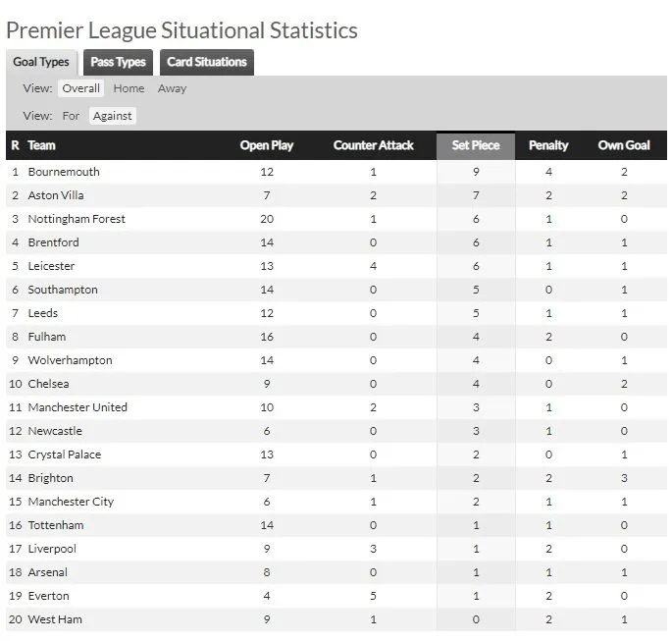The height and width of the screenshot is (641, 672).
Task: Sort table by Penalty column
Action: 548,145
